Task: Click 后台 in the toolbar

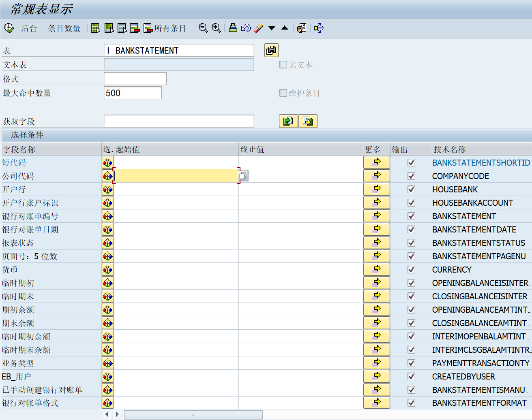Action: tap(29, 28)
